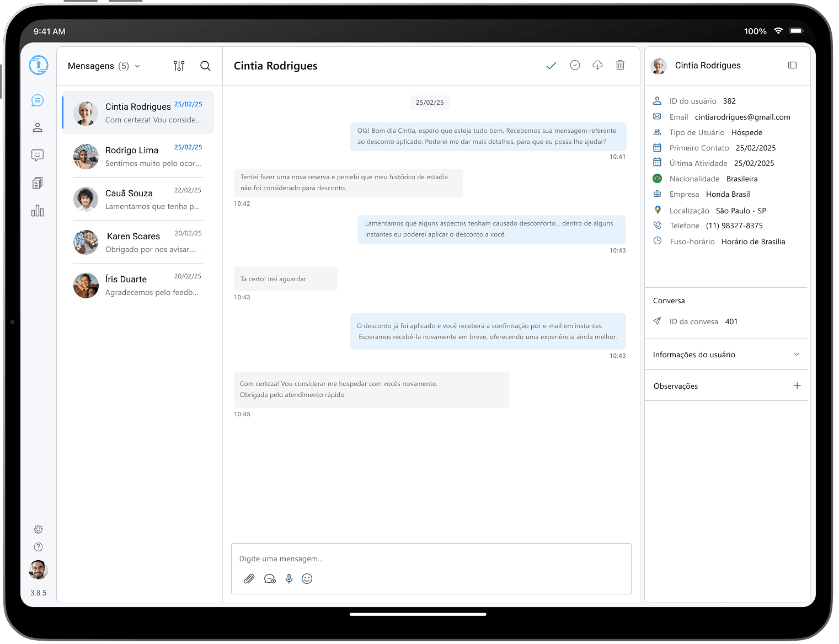Add a note in Observações

tap(797, 386)
